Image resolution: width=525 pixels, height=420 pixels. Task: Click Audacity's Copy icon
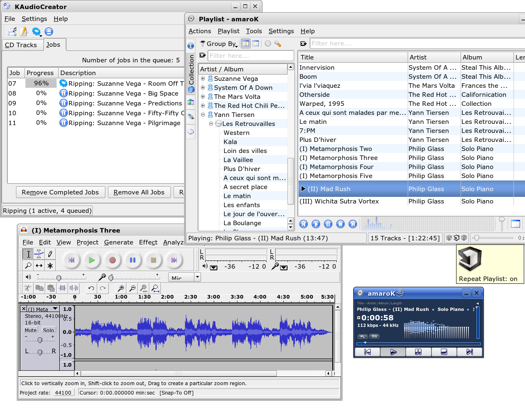pyautogui.click(x=39, y=288)
